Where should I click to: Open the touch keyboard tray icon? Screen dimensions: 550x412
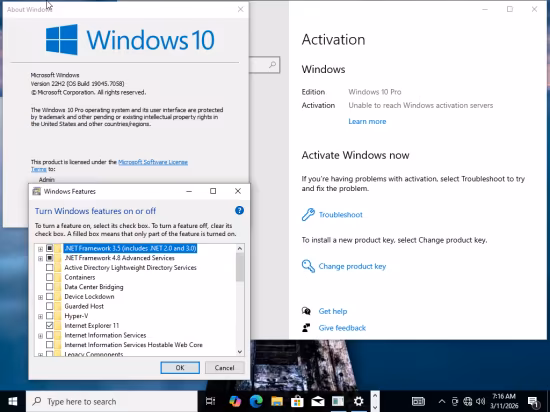click(418, 401)
